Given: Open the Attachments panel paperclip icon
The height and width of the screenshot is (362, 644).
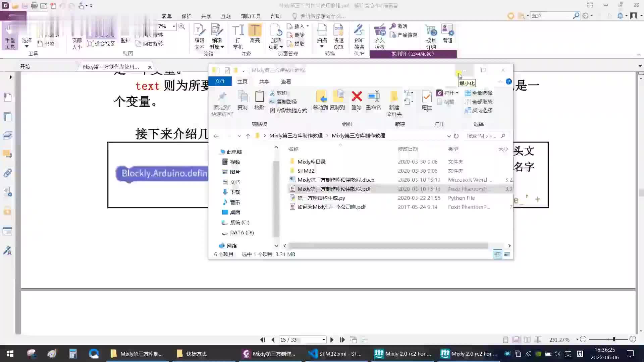Looking at the screenshot, I should click(7, 173).
